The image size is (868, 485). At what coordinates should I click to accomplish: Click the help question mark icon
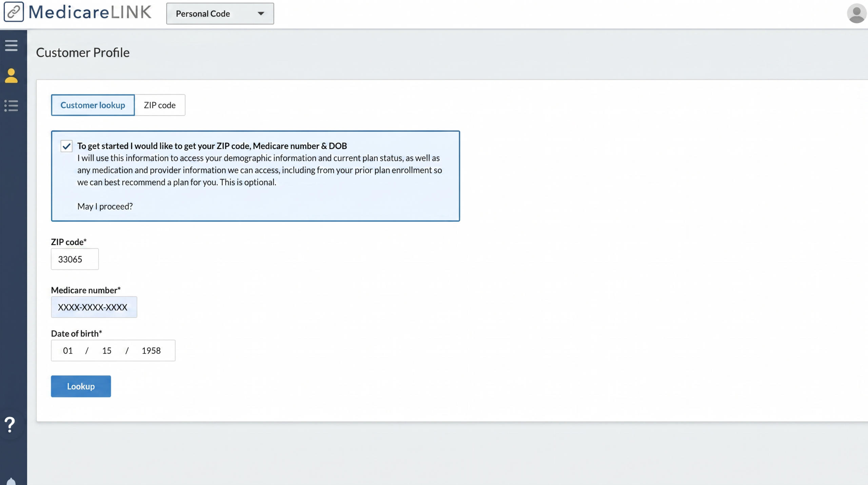click(x=10, y=425)
